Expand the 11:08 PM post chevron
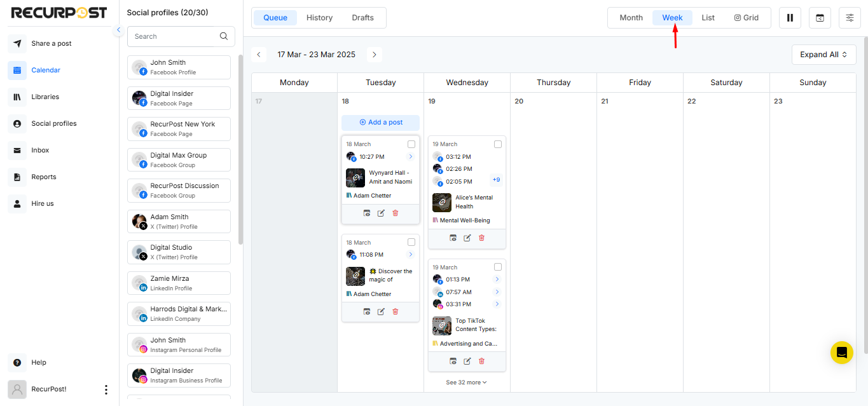 (411, 255)
